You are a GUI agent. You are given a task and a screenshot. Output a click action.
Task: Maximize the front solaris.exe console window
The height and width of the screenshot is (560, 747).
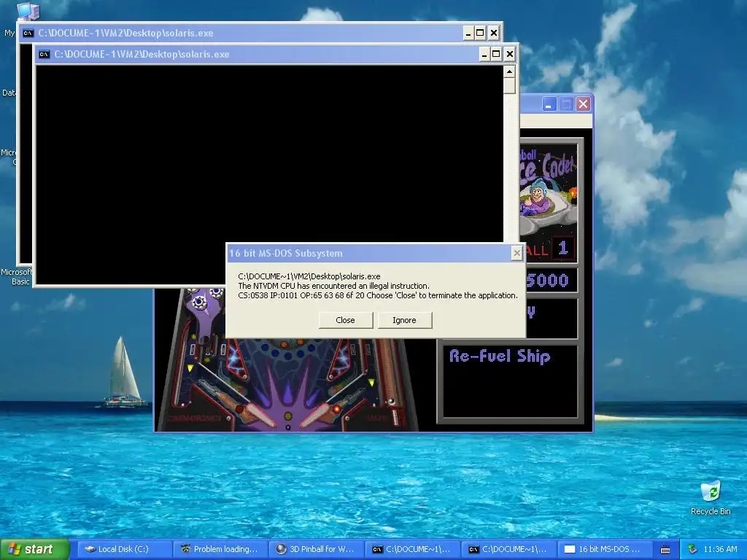tap(496, 54)
